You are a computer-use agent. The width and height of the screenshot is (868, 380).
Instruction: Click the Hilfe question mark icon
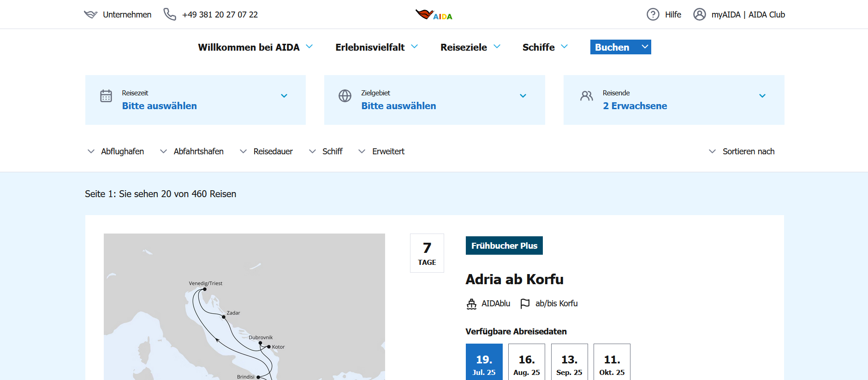click(x=653, y=14)
